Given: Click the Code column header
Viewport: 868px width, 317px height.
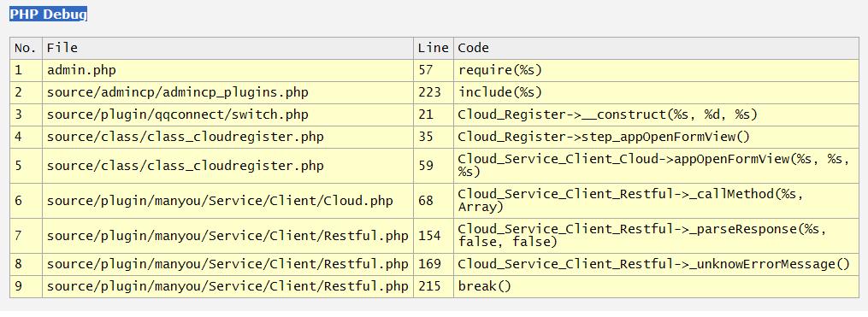Looking at the screenshot, I should pos(656,48).
